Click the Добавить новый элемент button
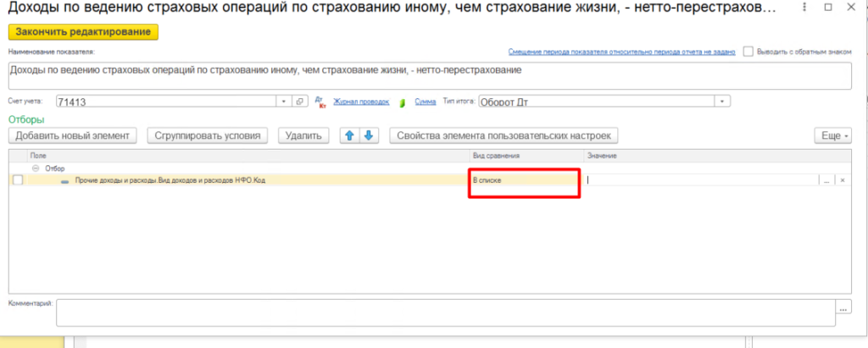This screenshot has width=868, height=348. coord(72,135)
